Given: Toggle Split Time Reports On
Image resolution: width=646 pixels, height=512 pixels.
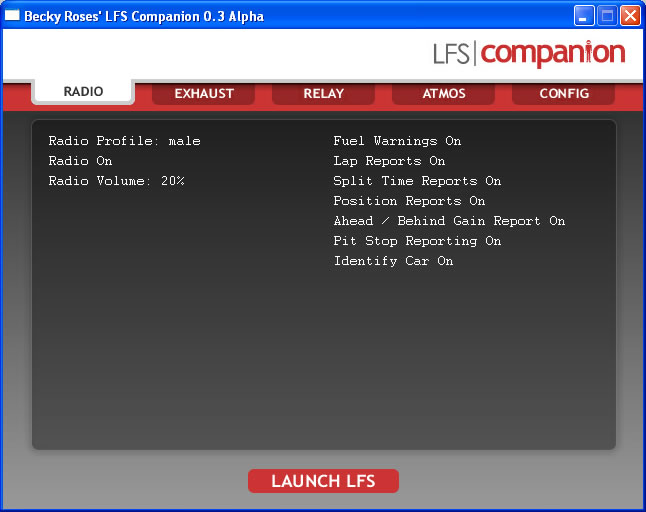Looking at the screenshot, I should click(417, 181).
